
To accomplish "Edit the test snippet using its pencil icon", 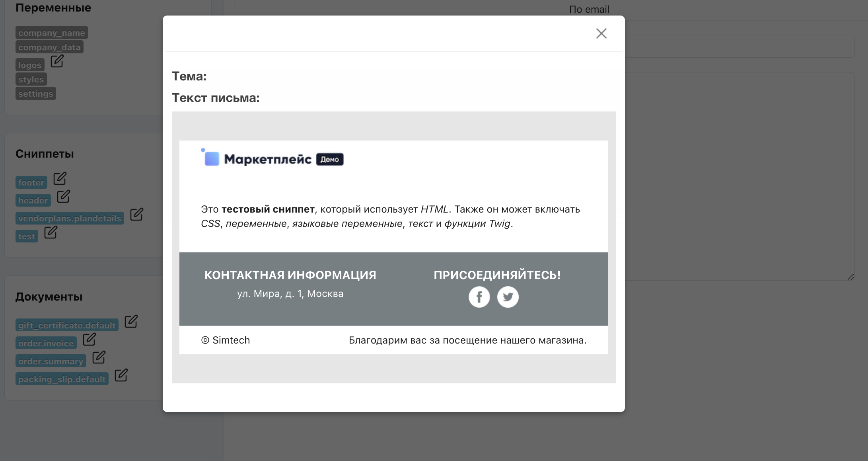I will (51, 232).
